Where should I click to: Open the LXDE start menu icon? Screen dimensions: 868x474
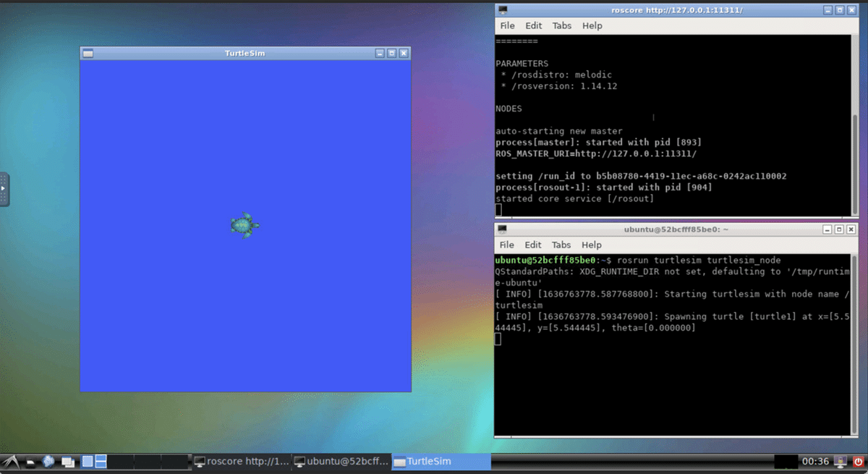pyautogui.click(x=9, y=461)
